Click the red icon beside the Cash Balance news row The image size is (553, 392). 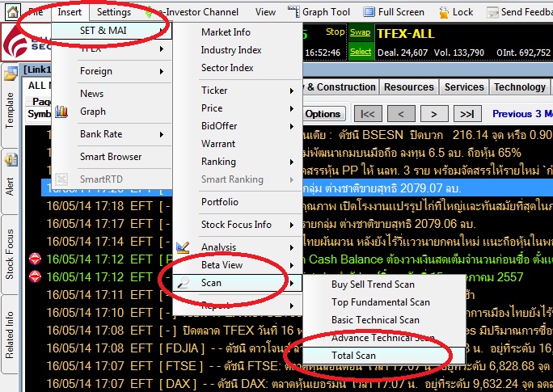point(35,259)
